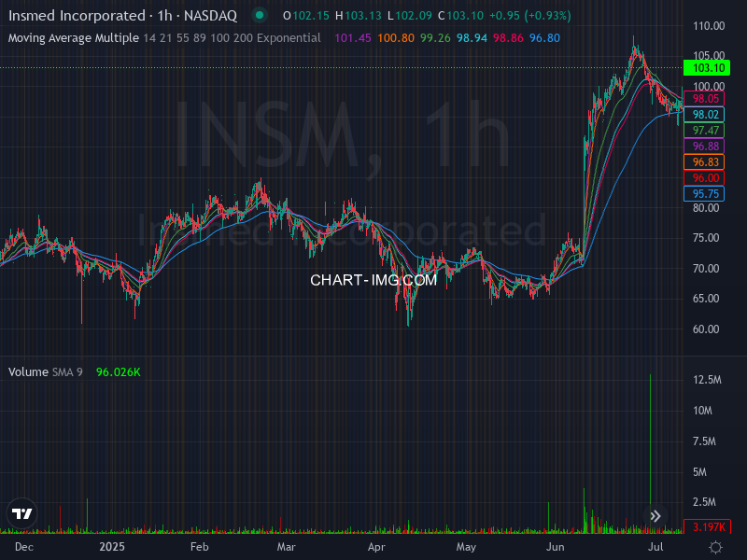Click the 3.197K volume label
Image resolution: width=747 pixels, height=560 pixels.
[x=707, y=526]
